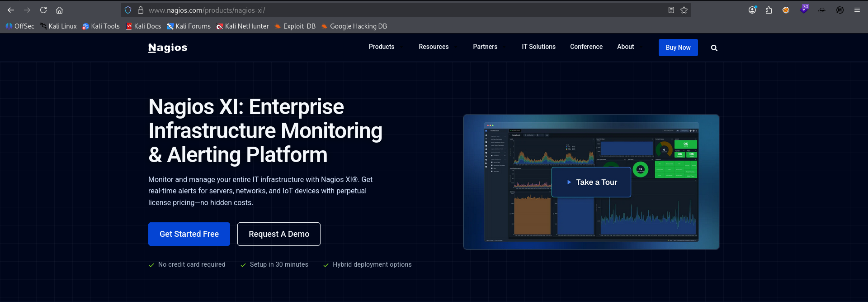Click the Nagios logo
Viewport: 868px width, 302px height.
click(x=168, y=48)
